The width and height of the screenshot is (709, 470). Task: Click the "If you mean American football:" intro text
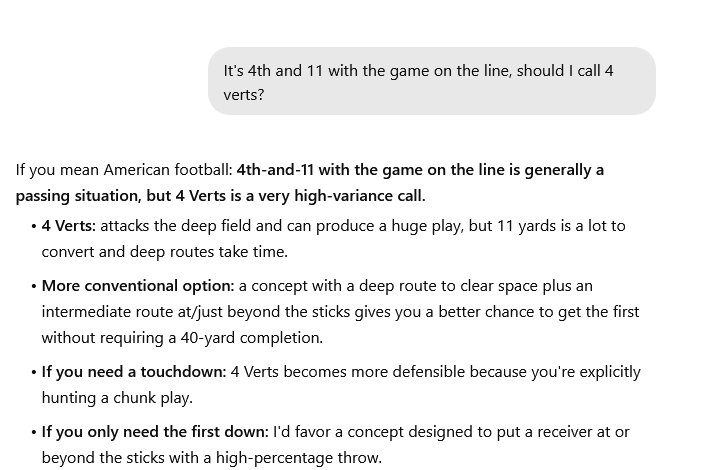click(124, 170)
